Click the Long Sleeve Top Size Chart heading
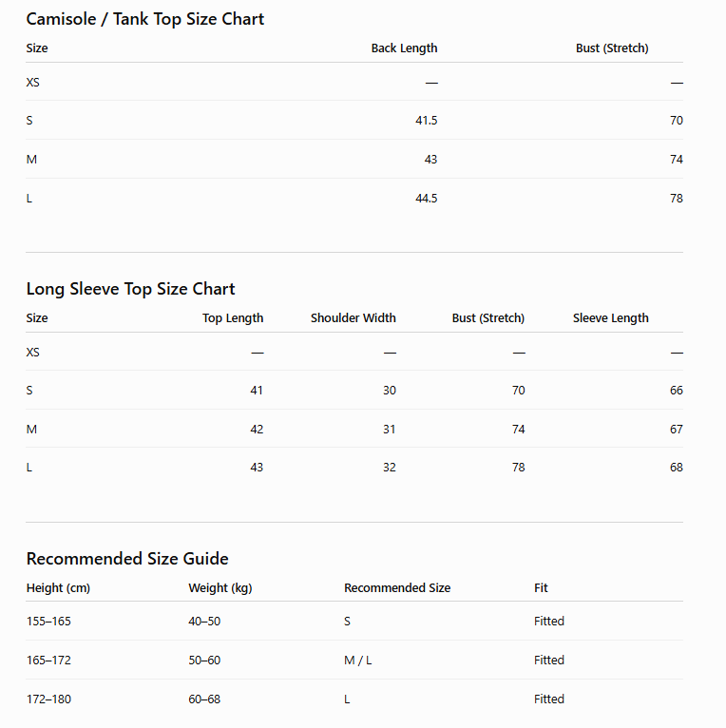This screenshot has height=728, width=726. click(x=130, y=289)
